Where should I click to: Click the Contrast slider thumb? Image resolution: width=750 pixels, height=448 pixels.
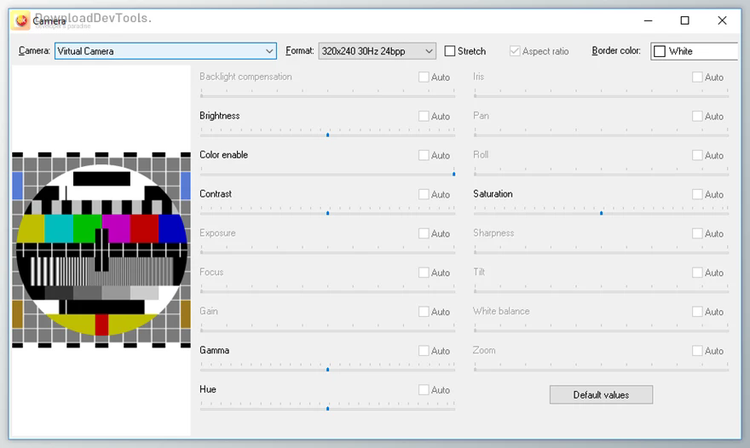[328, 213]
